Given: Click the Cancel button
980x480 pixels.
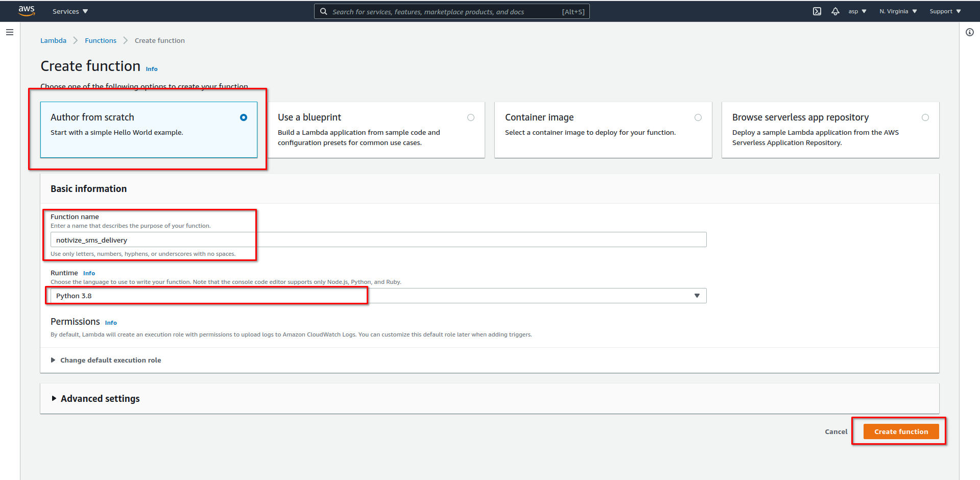Looking at the screenshot, I should click(836, 431).
